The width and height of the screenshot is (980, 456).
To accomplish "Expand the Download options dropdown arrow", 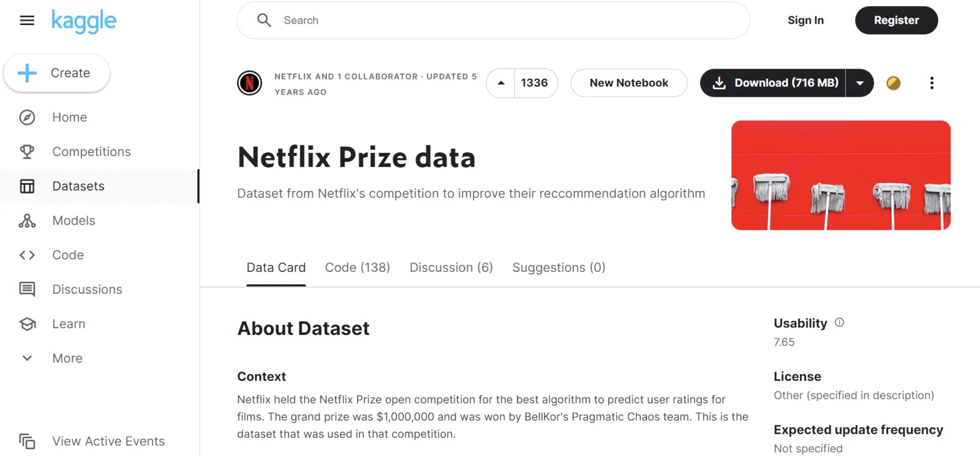I will [860, 83].
